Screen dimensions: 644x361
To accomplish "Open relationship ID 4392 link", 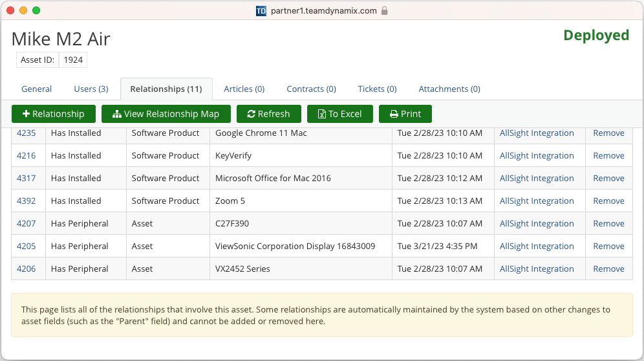I will pyautogui.click(x=27, y=201).
